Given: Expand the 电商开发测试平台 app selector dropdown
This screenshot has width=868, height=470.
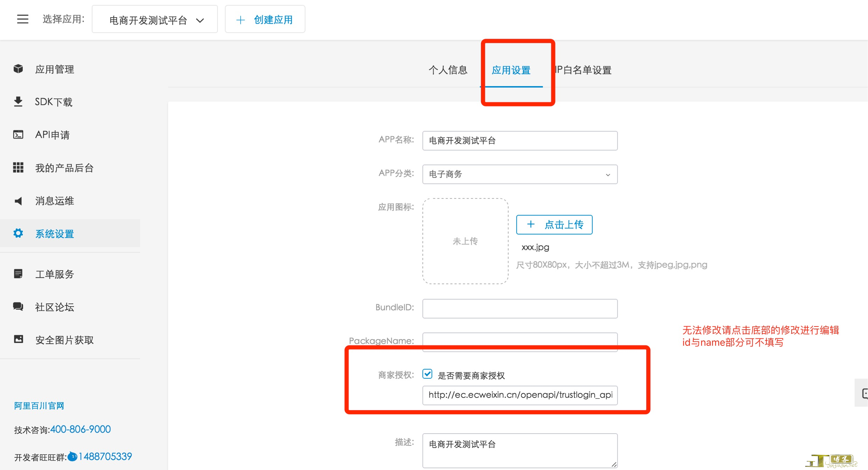Looking at the screenshot, I should 154,20.
